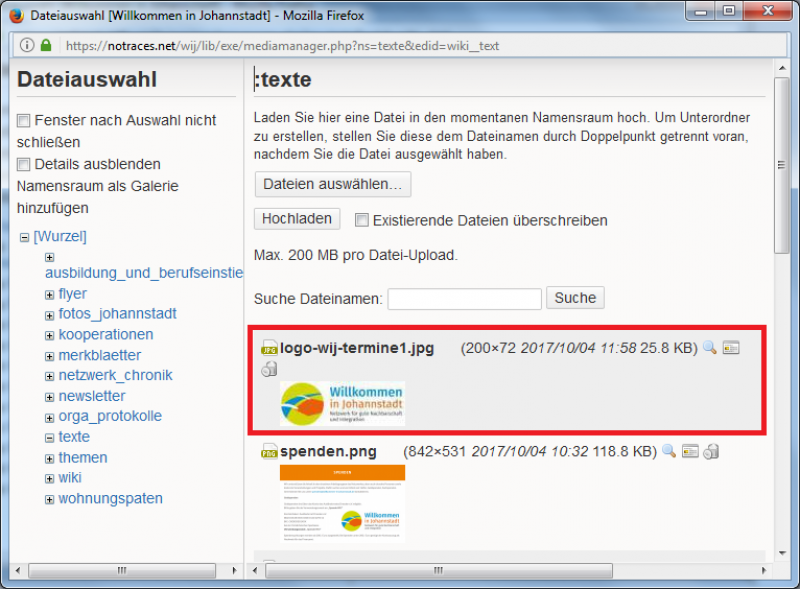Select the spenden.png file name
800x589 pixels.
(x=328, y=452)
